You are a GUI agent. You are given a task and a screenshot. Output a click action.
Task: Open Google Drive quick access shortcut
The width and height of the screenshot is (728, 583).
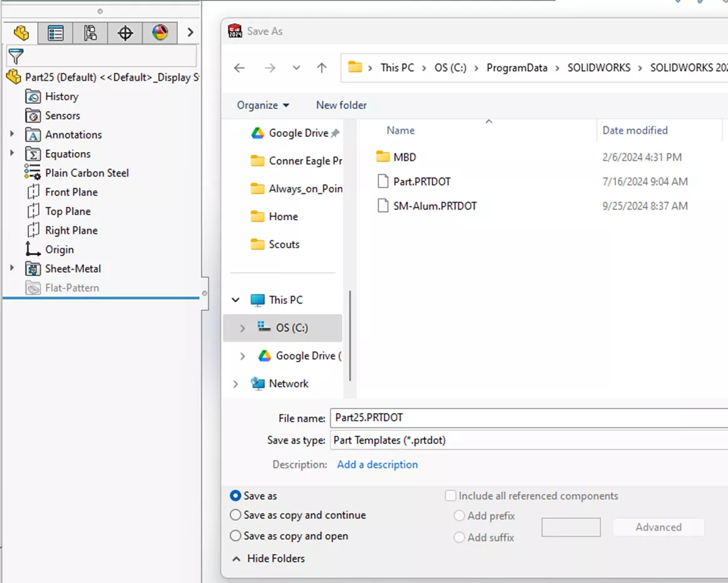coord(295,133)
